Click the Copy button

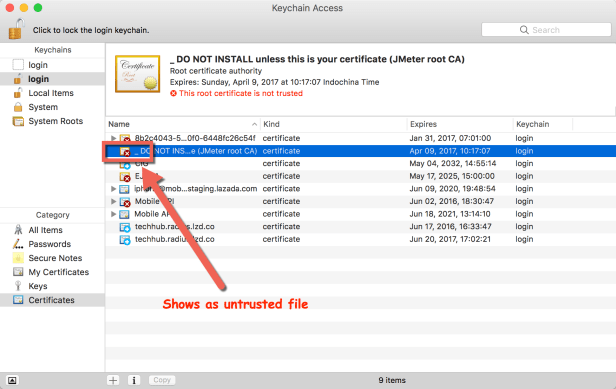click(162, 380)
